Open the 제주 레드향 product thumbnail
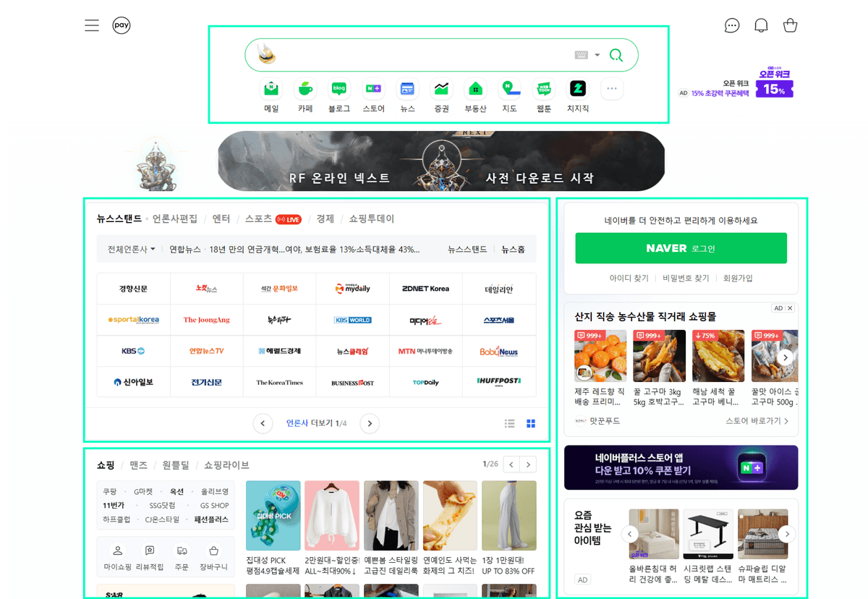This screenshot has width=868, height=599. click(600, 356)
